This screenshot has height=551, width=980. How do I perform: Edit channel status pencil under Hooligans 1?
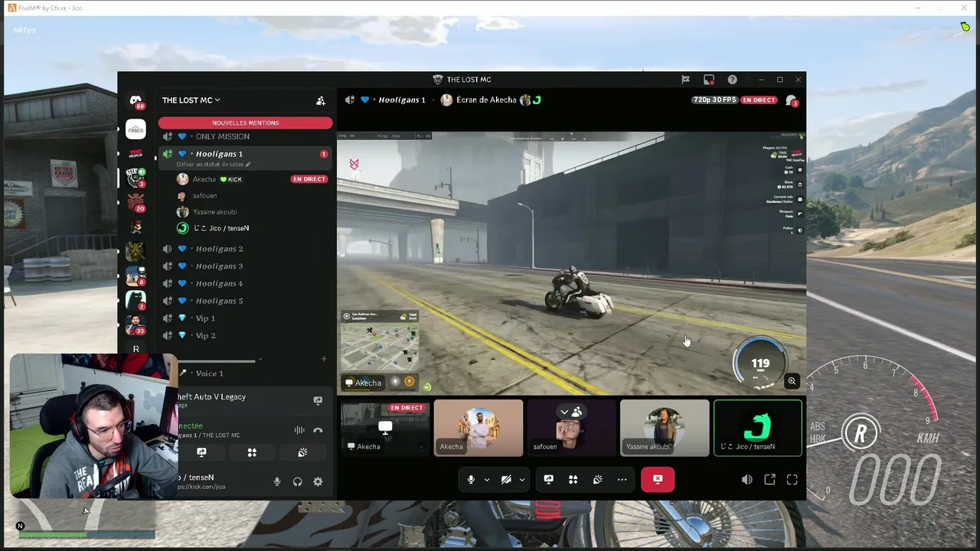point(248,165)
